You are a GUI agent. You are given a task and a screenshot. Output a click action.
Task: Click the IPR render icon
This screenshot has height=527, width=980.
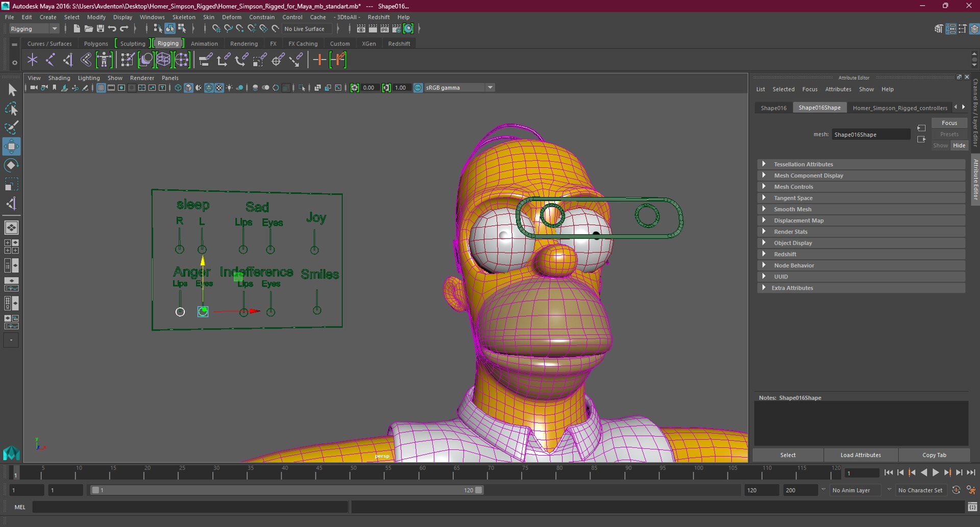click(384, 29)
